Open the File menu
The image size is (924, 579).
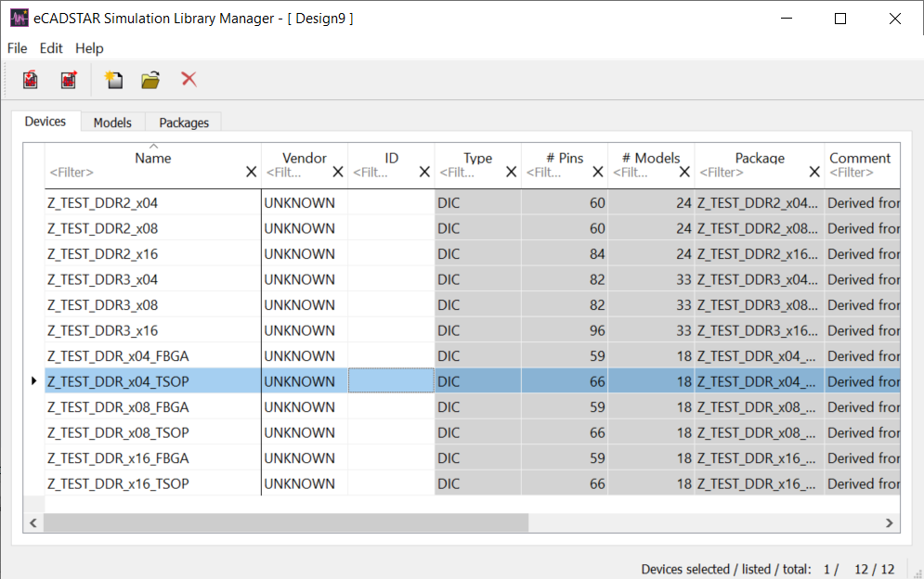click(x=17, y=48)
